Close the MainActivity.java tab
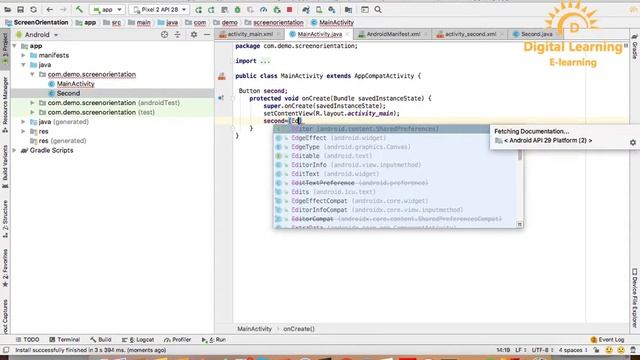 pos(347,34)
